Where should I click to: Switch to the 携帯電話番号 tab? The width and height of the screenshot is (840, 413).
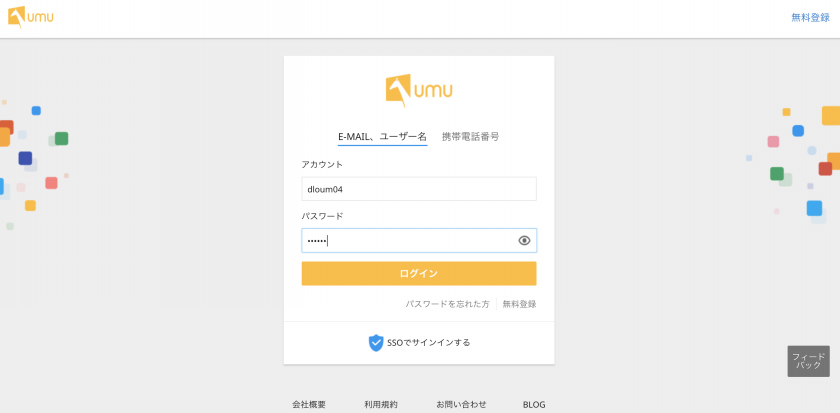(470, 137)
